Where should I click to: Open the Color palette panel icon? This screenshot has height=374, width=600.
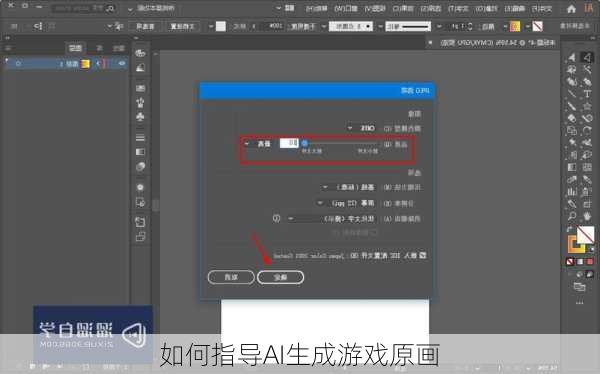click(x=140, y=53)
